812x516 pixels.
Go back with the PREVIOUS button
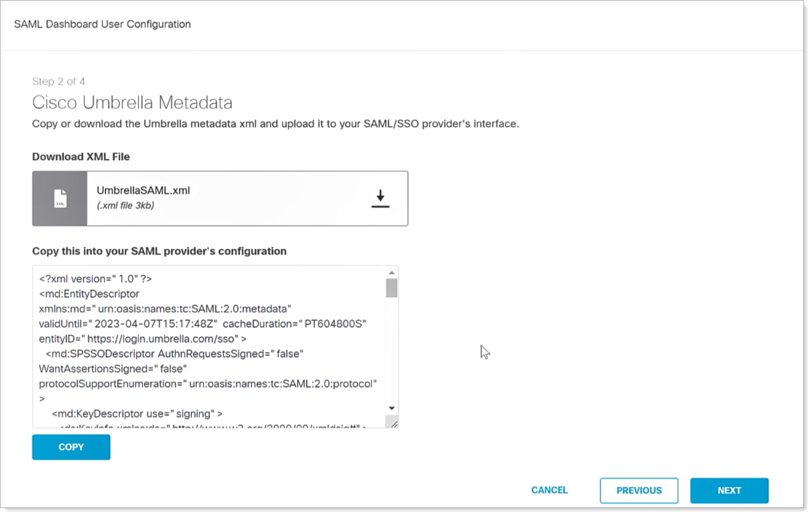click(639, 490)
